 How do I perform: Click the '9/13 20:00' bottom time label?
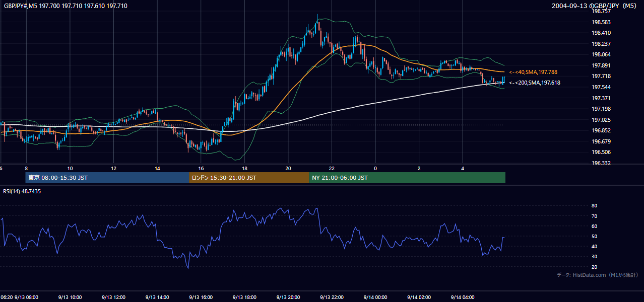click(x=288, y=297)
